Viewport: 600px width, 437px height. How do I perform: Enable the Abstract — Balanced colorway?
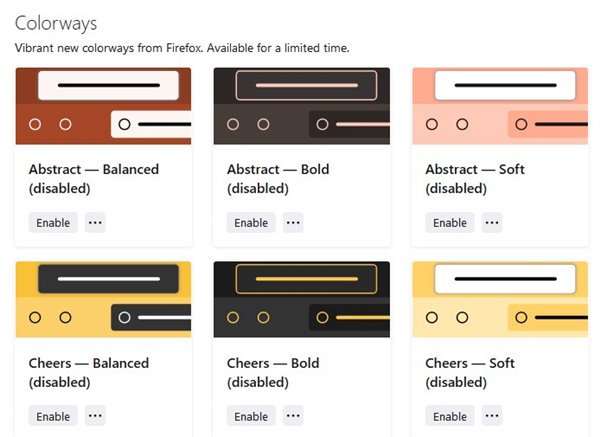pyautogui.click(x=53, y=222)
